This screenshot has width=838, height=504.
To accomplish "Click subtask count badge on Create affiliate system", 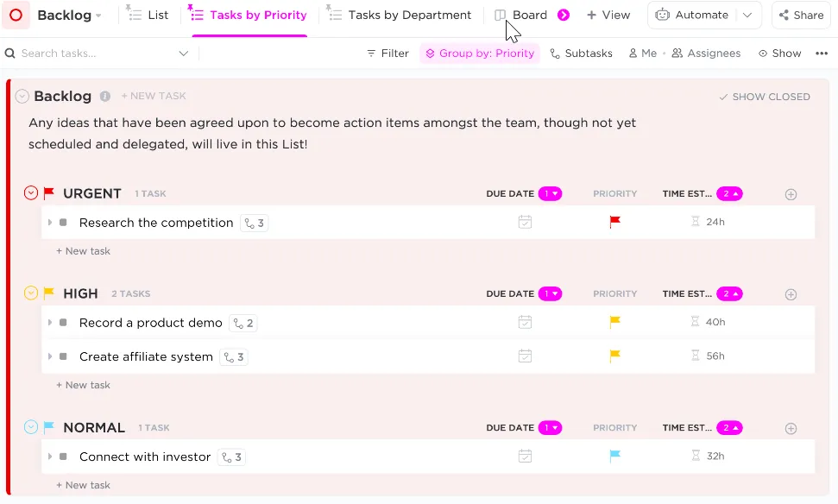I will pyautogui.click(x=234, y=357).
